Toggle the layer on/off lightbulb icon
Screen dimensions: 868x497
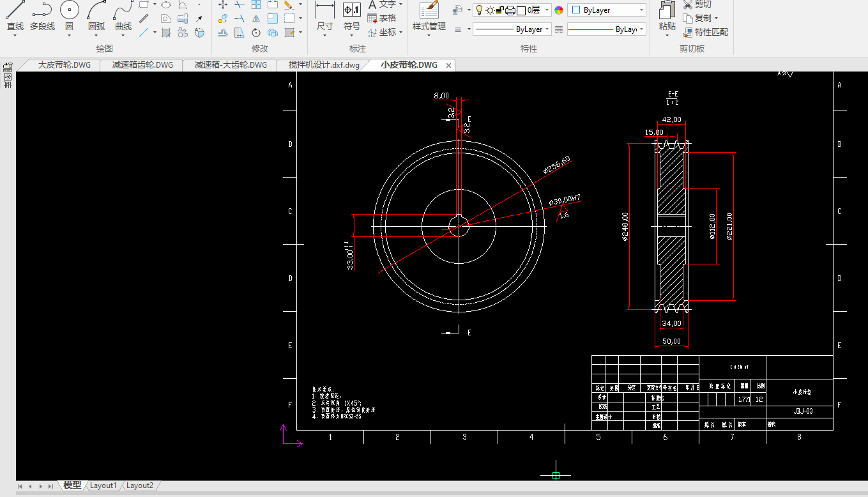(x=478, y=10)
